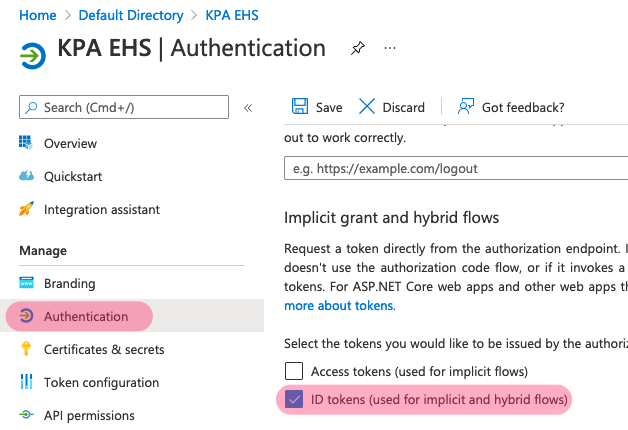Screen dimensions: 628x430
Task: Click the logout URL input field
Action: [456, 168]
